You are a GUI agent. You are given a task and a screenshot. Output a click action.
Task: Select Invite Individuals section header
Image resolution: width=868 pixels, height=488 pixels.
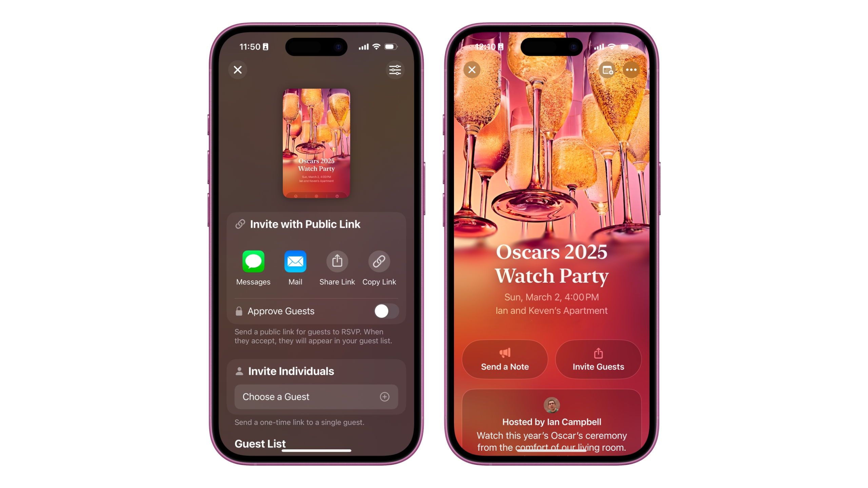[290, 371]
